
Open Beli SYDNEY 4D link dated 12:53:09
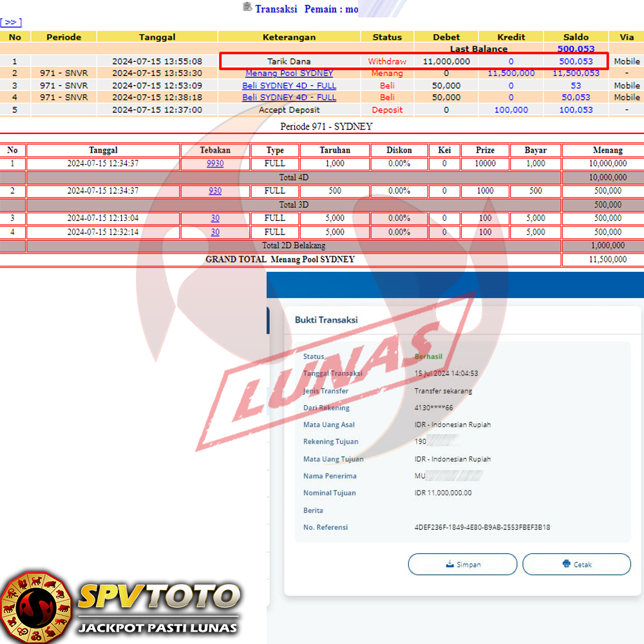coord(289,86)
